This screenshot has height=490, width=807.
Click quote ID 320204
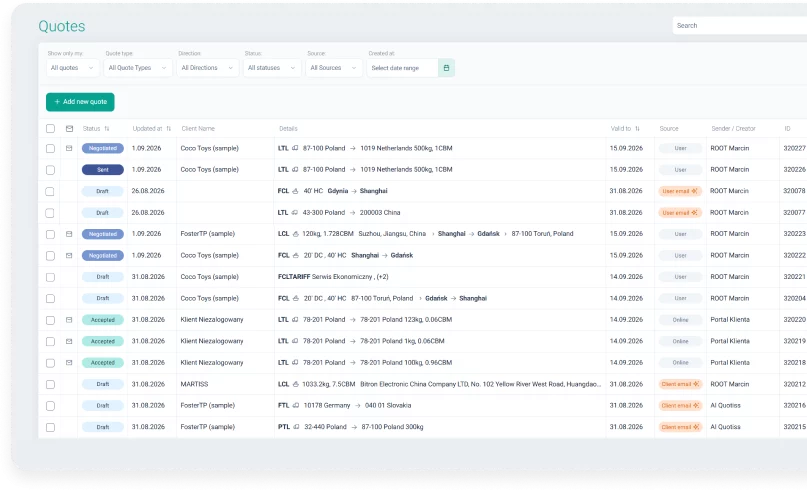point(794,299)
